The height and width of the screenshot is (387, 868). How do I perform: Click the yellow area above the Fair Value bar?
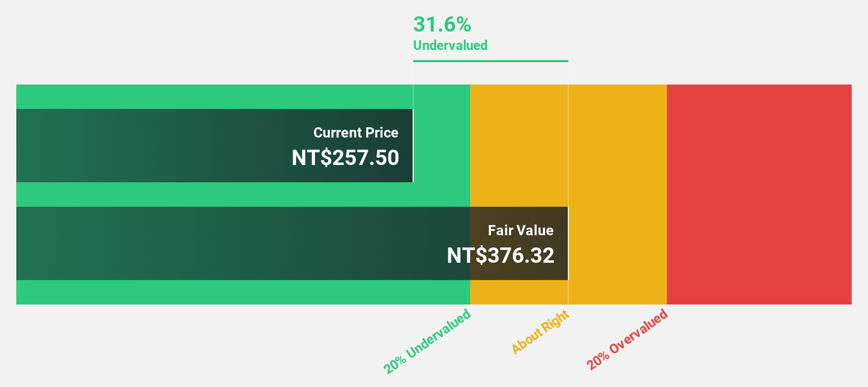(x=518, y=146)
